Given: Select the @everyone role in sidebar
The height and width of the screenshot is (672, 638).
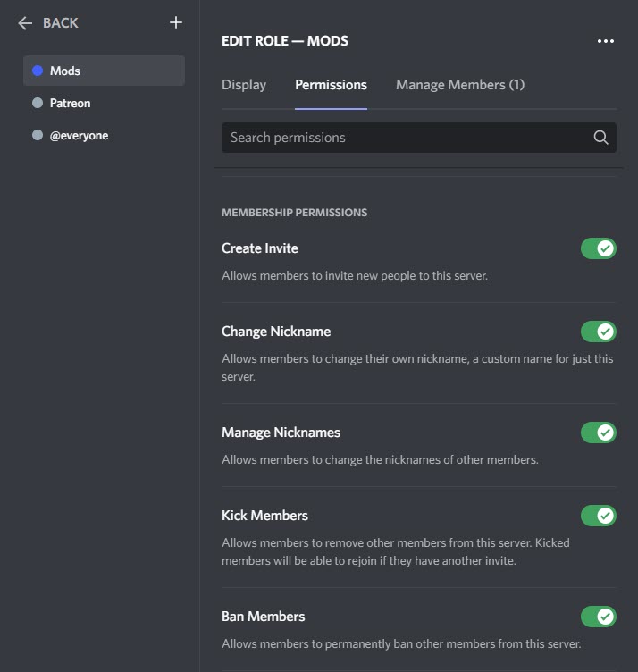Looking at the screenshot, I should (x=105, y=136).
